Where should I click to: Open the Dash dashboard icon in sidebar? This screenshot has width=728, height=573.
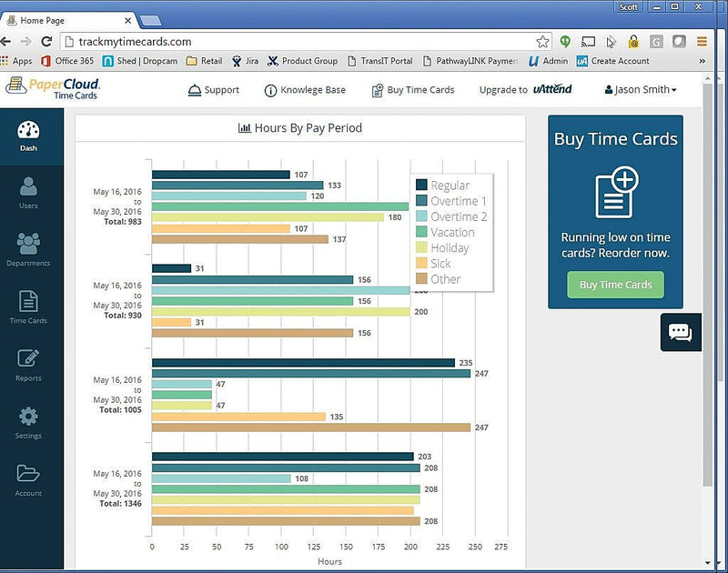[28, 136]
